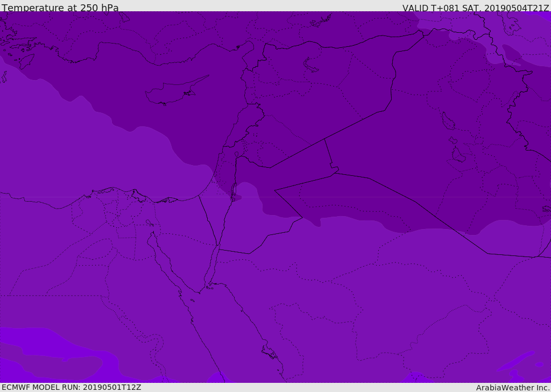Click the lower lake in central Iraq
This screenshot has width=551, height=392.
[x=458, y=155]
